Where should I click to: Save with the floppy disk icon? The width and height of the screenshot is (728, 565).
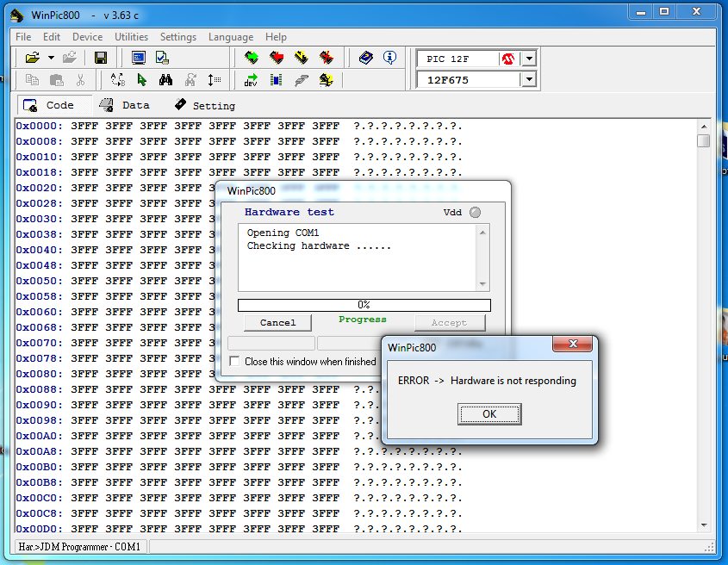pos(101,58)
